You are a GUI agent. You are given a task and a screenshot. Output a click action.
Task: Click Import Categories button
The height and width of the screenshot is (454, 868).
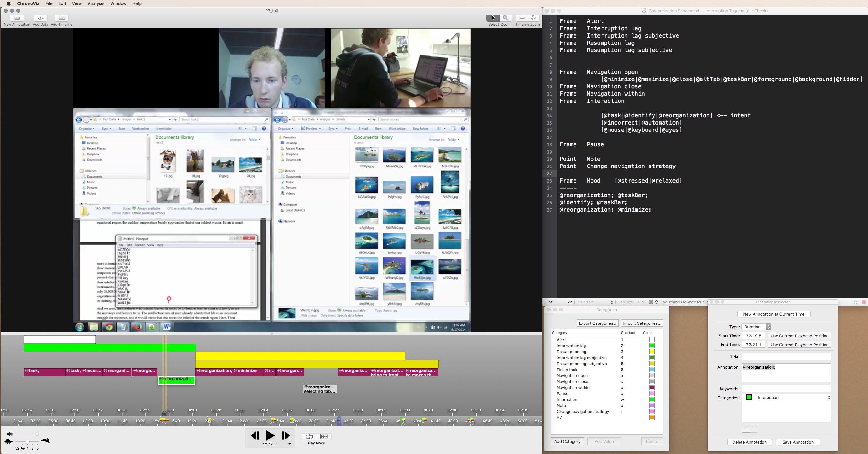point(642,323)
